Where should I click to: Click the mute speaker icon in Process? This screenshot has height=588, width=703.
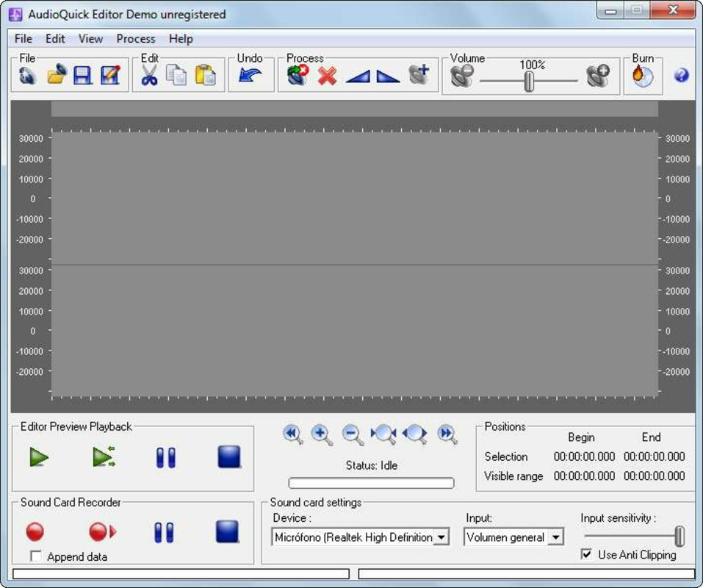pyautogui.click(x=298, y=75)
